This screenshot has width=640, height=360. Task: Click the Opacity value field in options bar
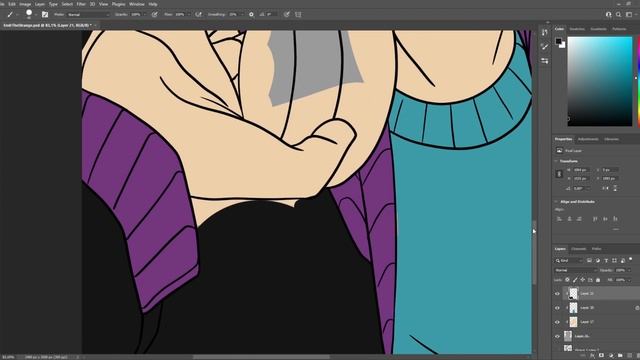tap(136, 14)
